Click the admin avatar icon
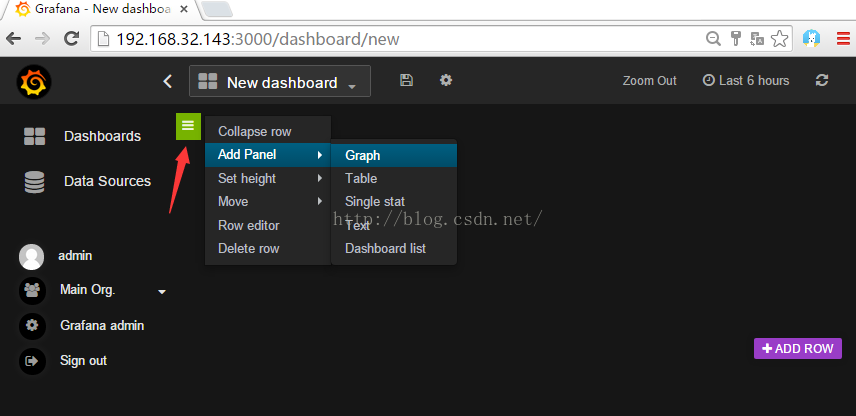 tap(32, 257)
